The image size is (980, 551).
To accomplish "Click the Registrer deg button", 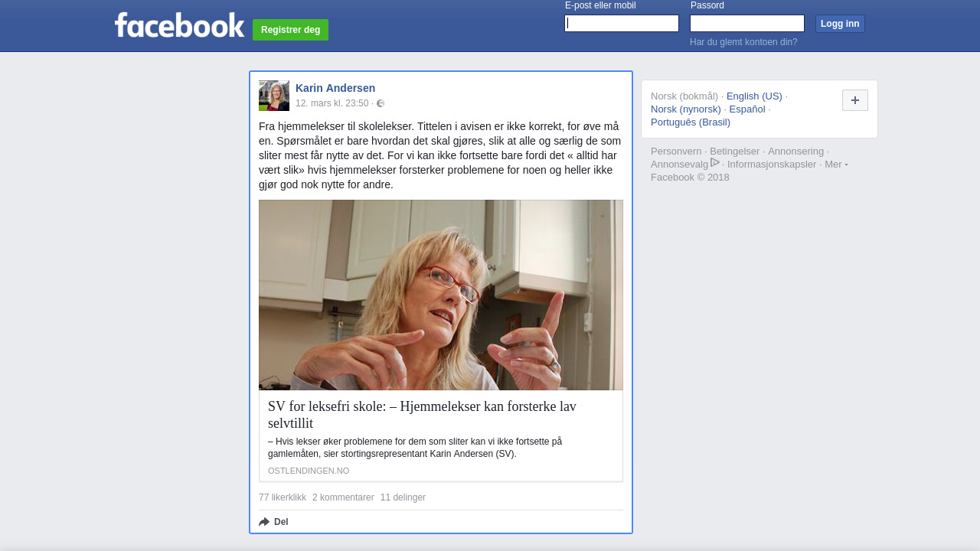I will [290, 30].
